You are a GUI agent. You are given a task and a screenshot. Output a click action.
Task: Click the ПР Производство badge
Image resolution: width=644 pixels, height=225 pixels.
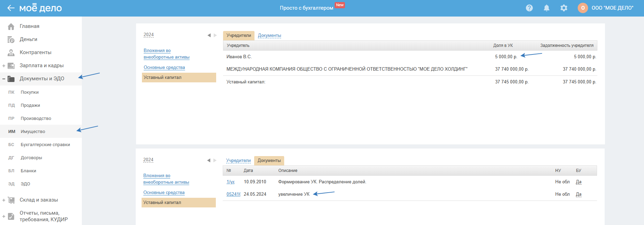(x=11, y=119)
